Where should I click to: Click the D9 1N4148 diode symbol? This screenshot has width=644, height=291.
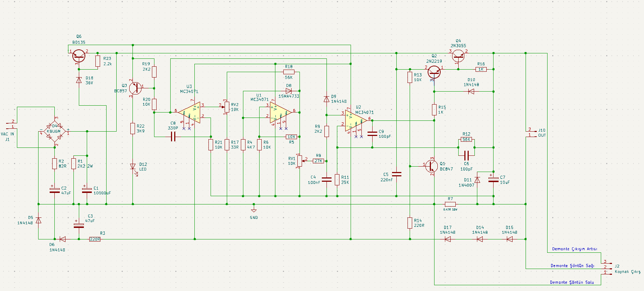[326, 99]
